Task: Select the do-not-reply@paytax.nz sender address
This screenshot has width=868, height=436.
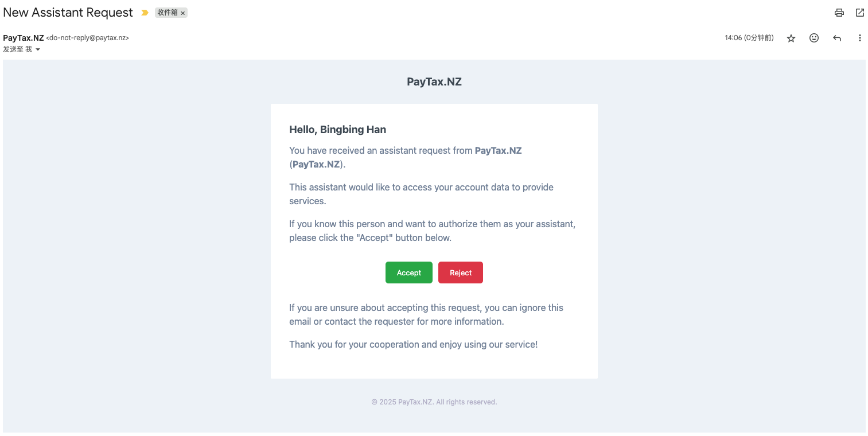Action: 87,38
